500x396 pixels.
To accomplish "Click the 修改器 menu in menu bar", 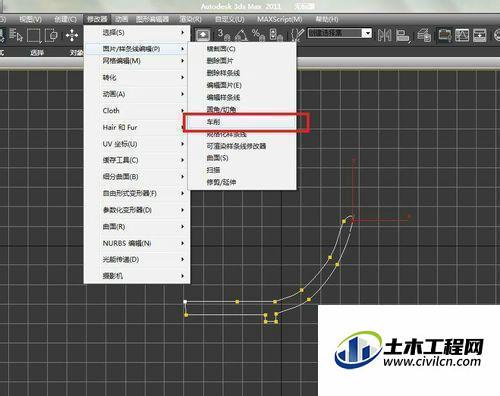I will (97, 19).
